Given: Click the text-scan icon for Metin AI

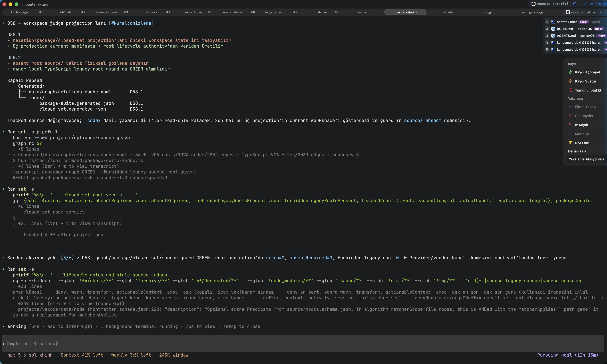Looking at the screenshot, I should pyautogui.click(x=570, y=134).
